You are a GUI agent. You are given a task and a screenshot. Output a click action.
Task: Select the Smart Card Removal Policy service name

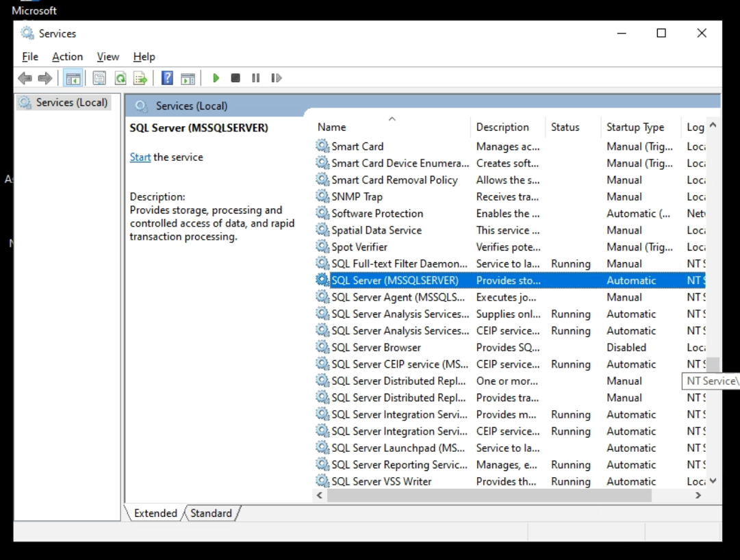(394, 180)
